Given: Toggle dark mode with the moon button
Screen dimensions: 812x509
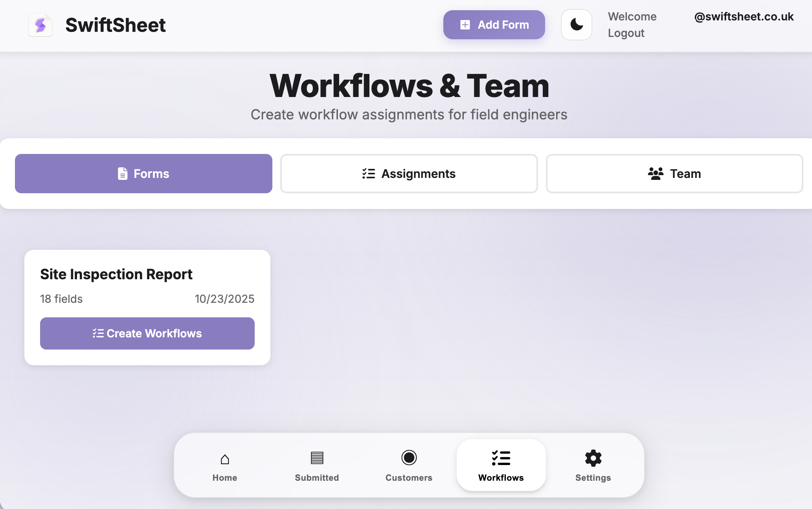Looking at the screenshot, I should pos(576,24).
